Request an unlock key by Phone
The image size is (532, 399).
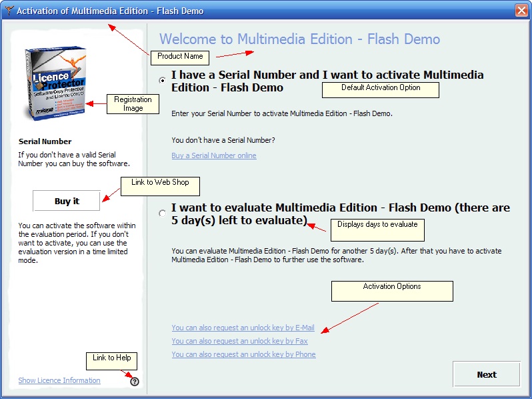pos(243,354)
